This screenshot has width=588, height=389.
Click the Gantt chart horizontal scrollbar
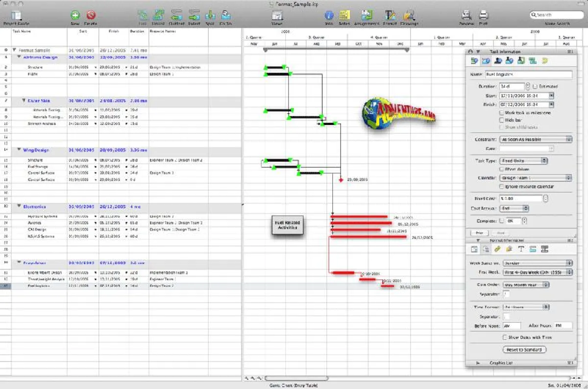coord(416,378)
